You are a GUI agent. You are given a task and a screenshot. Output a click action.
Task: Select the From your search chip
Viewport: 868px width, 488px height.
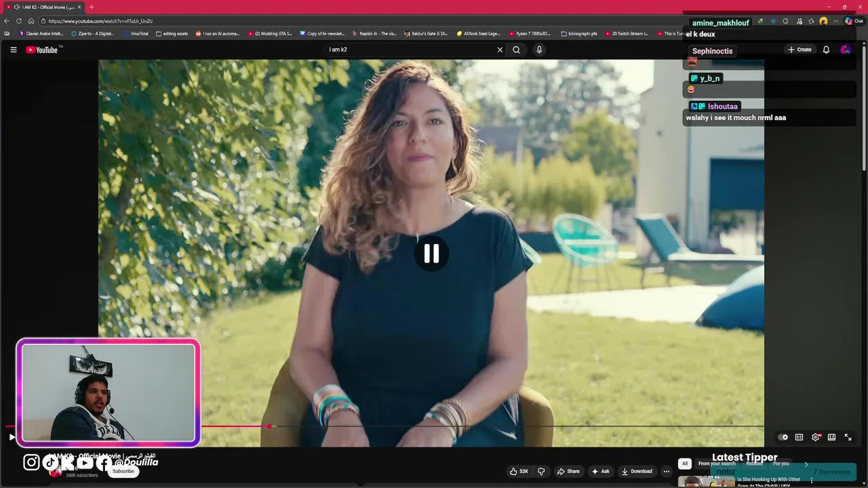pos(717,464)
